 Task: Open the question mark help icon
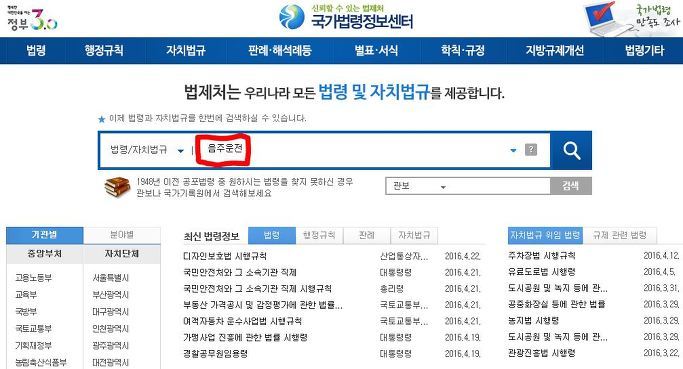tap(531, 149)
